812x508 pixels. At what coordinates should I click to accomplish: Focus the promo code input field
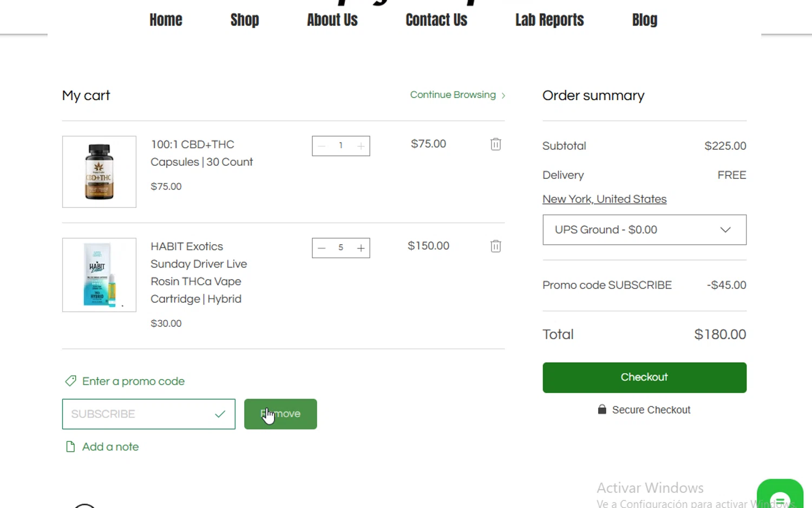[148, 414]
